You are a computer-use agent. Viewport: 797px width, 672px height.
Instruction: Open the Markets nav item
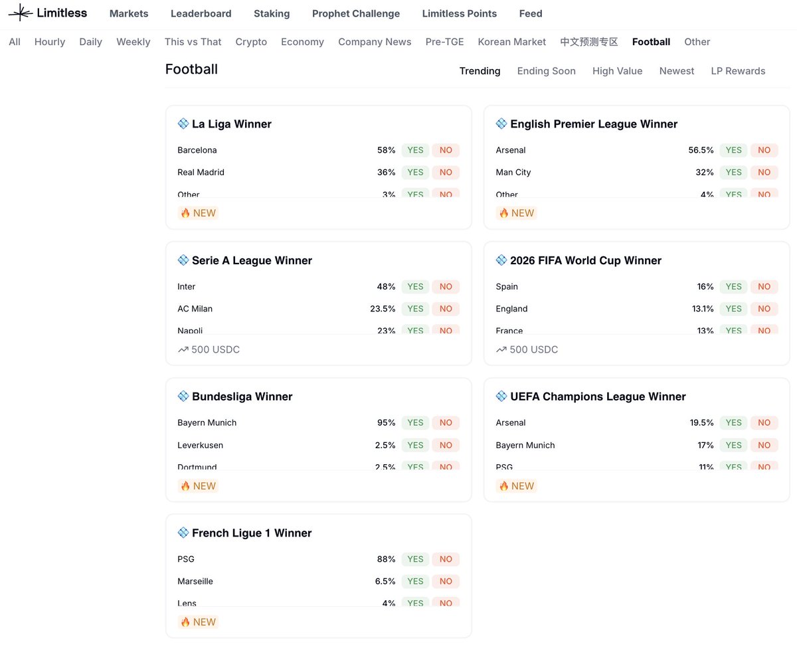[129, 13]
